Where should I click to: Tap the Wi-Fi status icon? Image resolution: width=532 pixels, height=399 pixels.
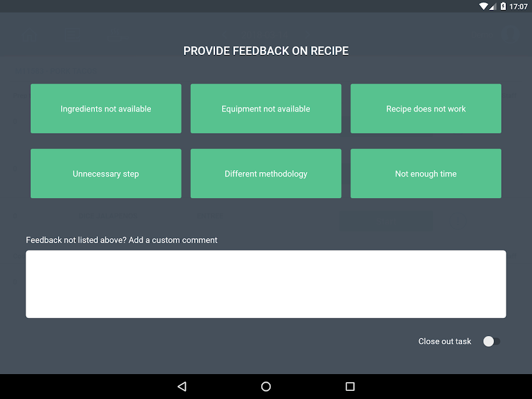[x=483, y=6]
